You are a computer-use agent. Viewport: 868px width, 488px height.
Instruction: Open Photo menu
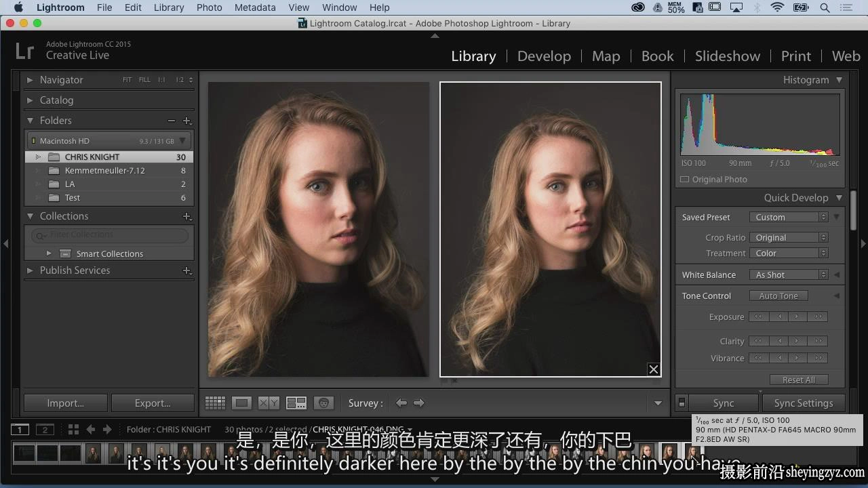point(210,7)
